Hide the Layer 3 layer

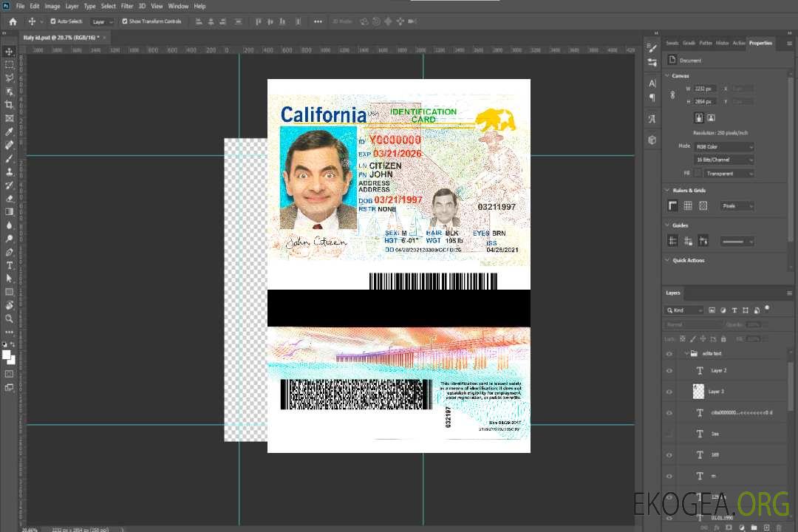[669, 392]
